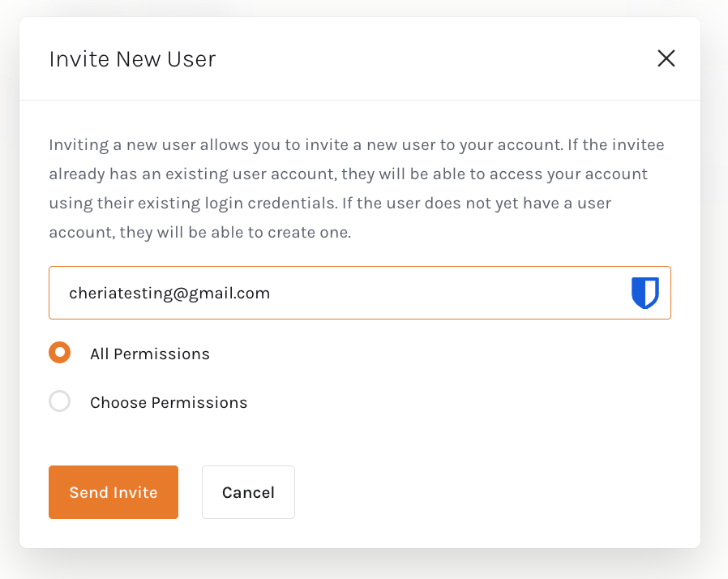
Task: Click the 'Invite New User' dialog title
Action: point(132,59)
